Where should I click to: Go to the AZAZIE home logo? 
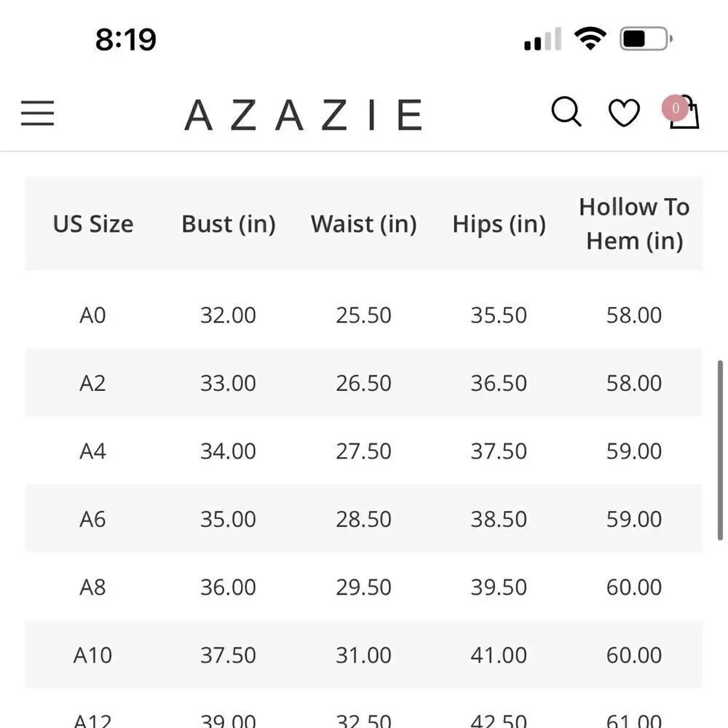coord(304,115)
